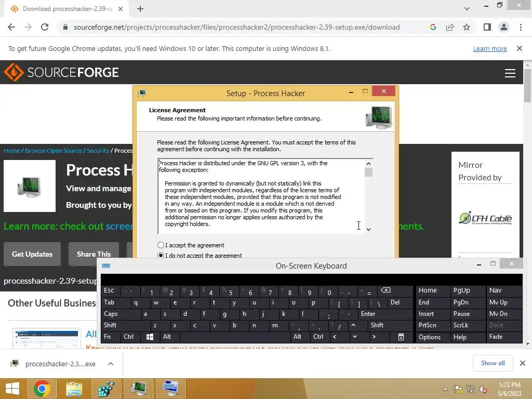Click the muted volume tray icon
532x399 pixels.
pyautogui.click(x=483, y=389)
